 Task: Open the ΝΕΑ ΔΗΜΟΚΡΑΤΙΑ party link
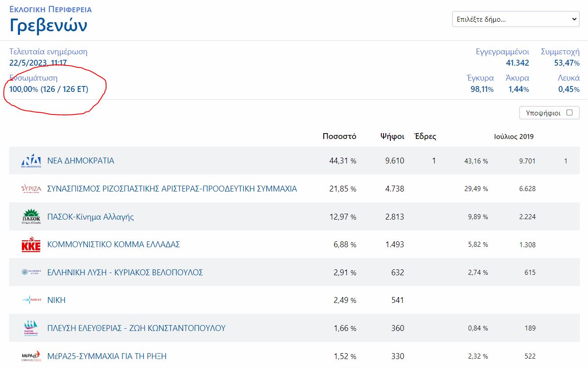click(x=81, y=161)
